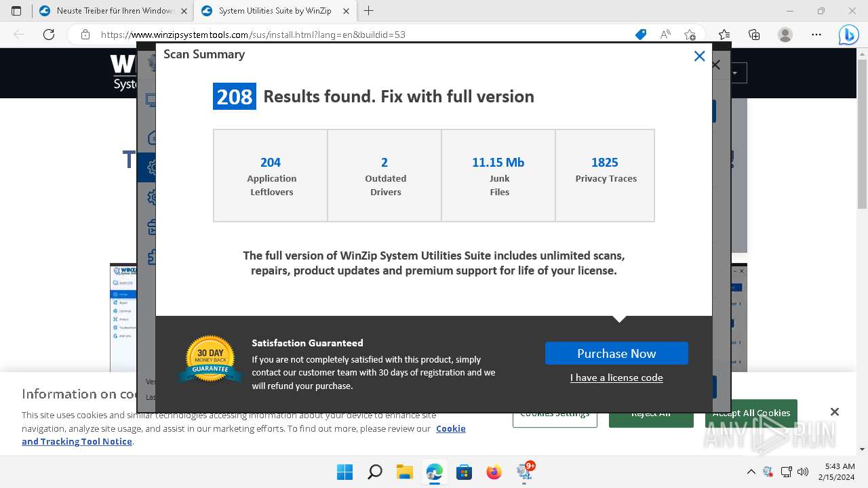The height and width of the screenshot is (488, 868).
Task: Open the Windows Start menu
Action: tap(344, 472)
